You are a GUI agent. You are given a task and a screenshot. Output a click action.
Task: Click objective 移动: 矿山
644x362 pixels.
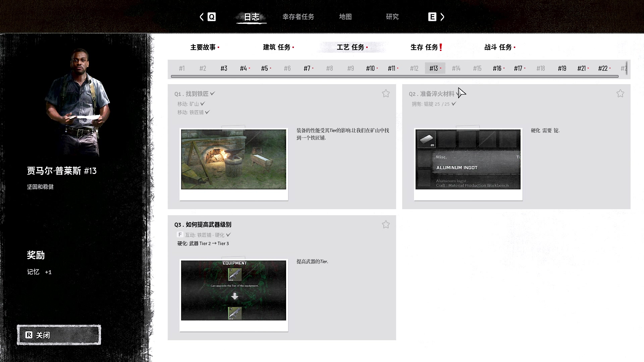click(188, 104)
